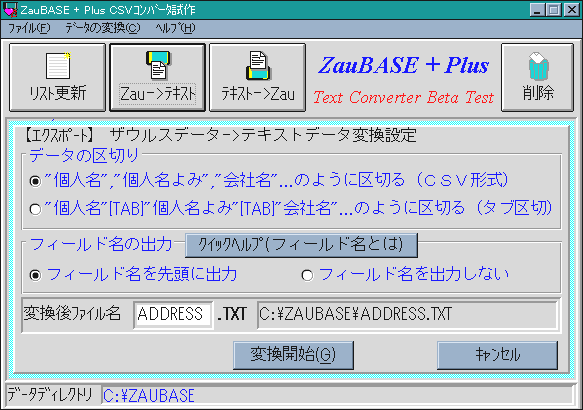Minimize the ZauBASE window
This screenshot has width=583, height=410.
(537, 9)
